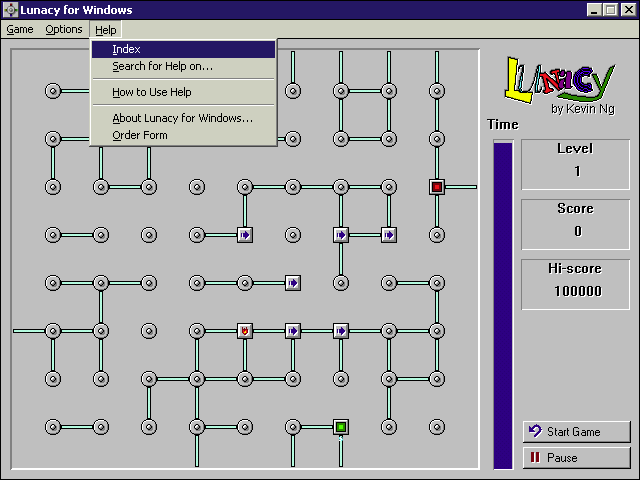Screen dimensions: 640x480
Task: Click the Lunacy title bar application icon
Action: [x=10, y=10]
